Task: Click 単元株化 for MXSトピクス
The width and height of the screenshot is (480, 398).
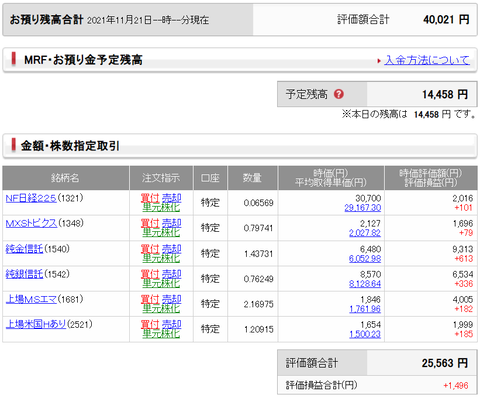Action: [x=161, y=233]
